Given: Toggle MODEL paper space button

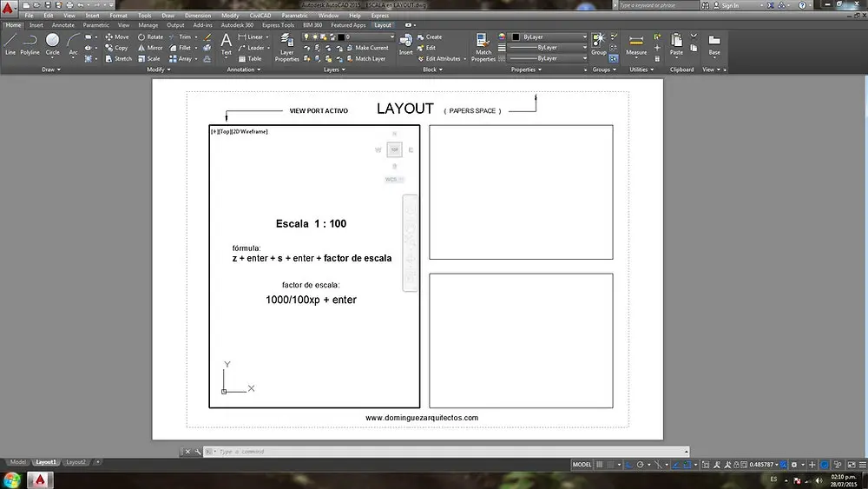Looking at the screenshot, I should click(x=582, y=465).
